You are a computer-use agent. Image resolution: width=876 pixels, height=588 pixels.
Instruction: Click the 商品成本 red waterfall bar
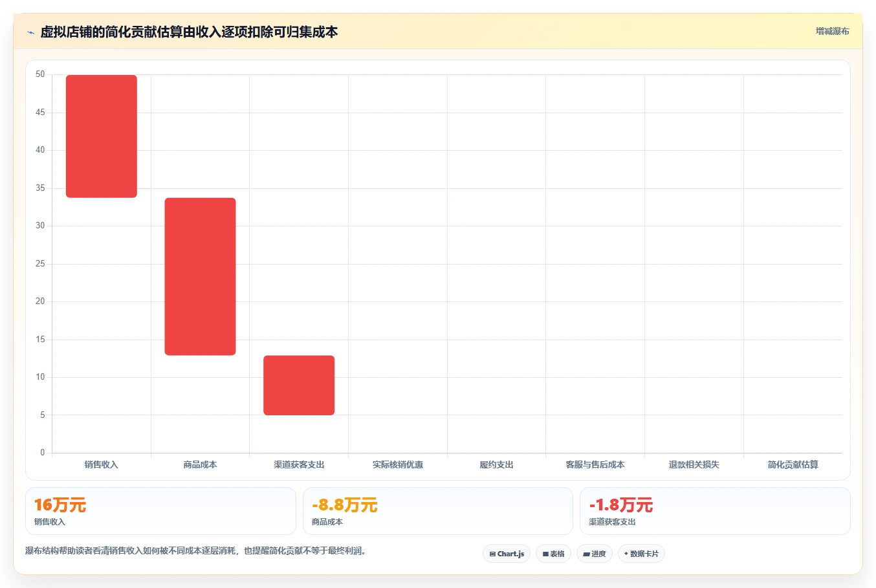200,276
